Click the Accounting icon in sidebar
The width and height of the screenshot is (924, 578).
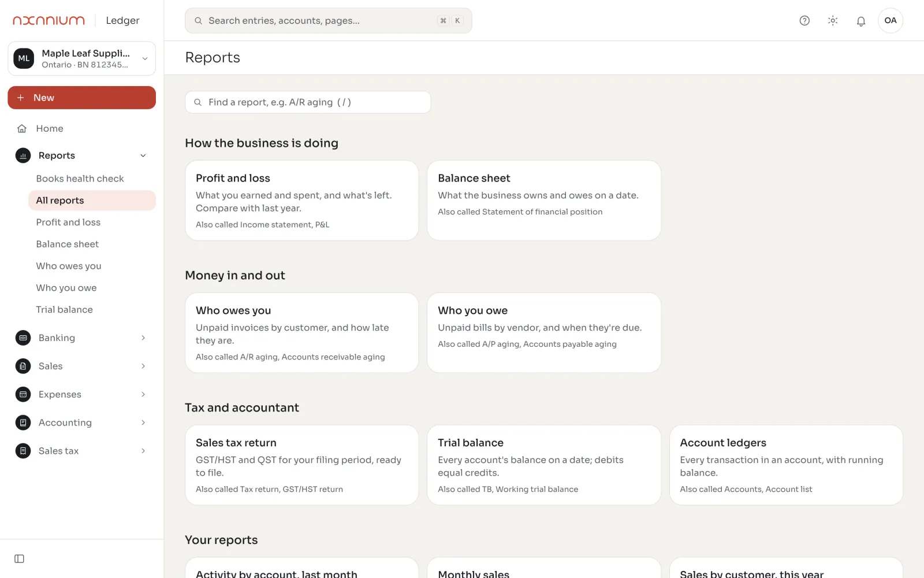(23, 423)
